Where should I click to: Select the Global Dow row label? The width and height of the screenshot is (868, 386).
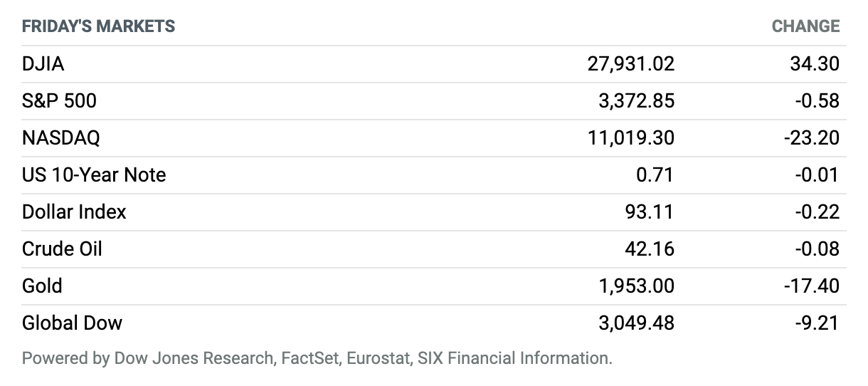pos(72,323)
